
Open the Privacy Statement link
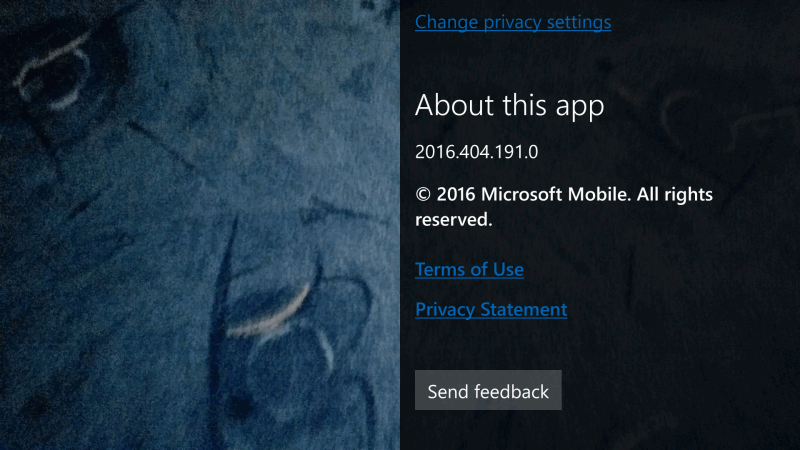point(491,309)
